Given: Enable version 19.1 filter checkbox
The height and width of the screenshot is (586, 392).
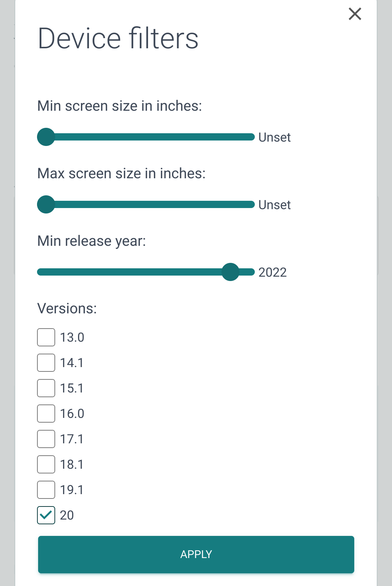Looking at the screenshot, I should (46, 490).
